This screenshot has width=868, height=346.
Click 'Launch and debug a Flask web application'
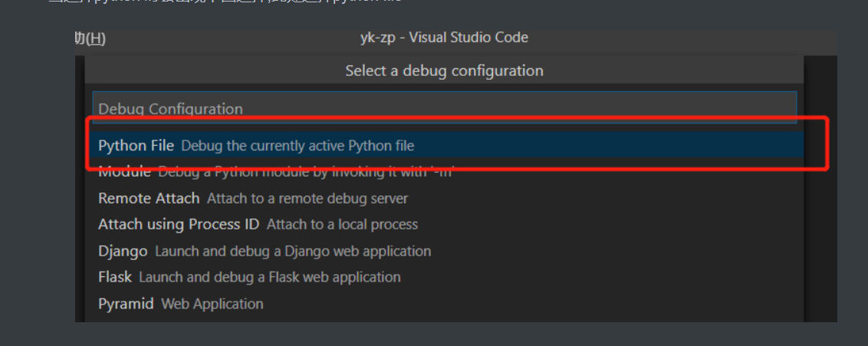tap(269, 277)
